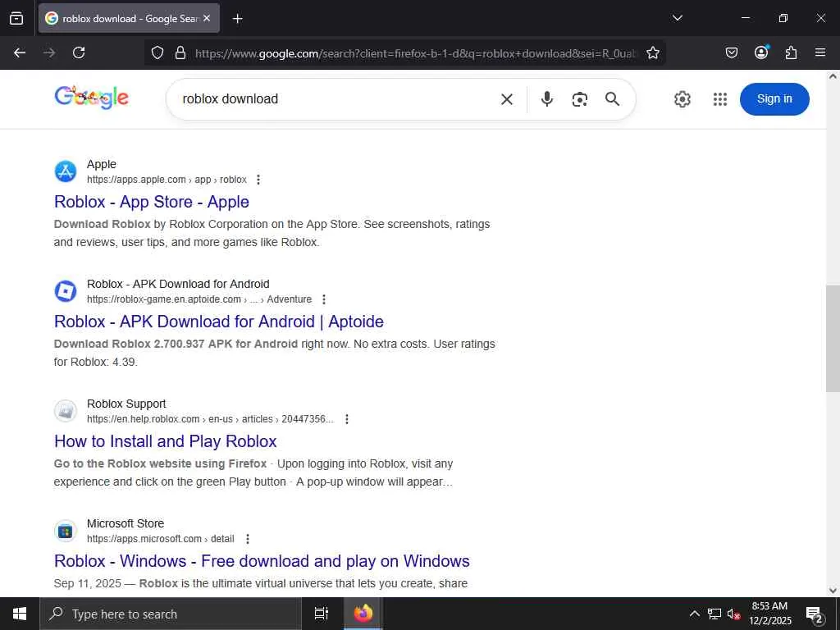Image resolution: width=840 pixels, height=630 pixels.
Task: Open Roblox - Windows free download link
Action: [262, 561]
